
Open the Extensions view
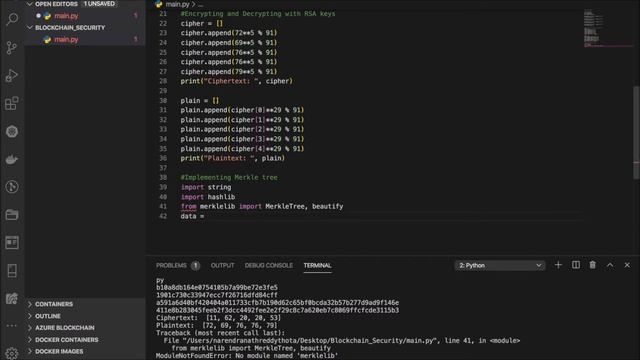12,103
